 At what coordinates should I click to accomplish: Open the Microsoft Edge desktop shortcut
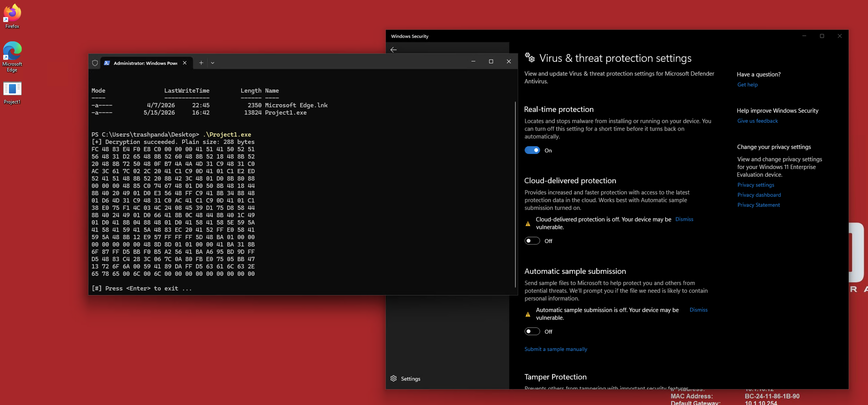click(x=12, y=57)
